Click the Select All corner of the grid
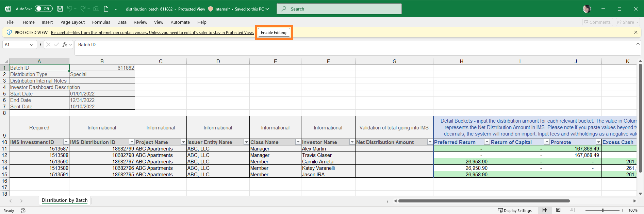The height and width of the screenshot is (214, 644). (6, 61)
